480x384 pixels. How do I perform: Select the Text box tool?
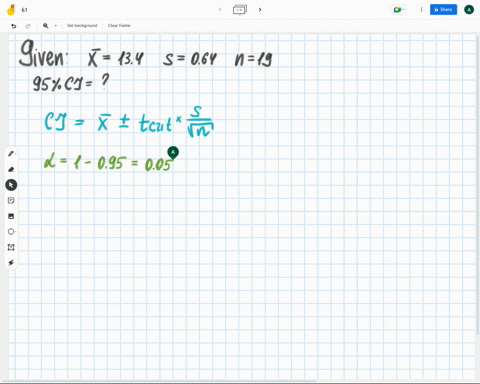tap(11, 247)
